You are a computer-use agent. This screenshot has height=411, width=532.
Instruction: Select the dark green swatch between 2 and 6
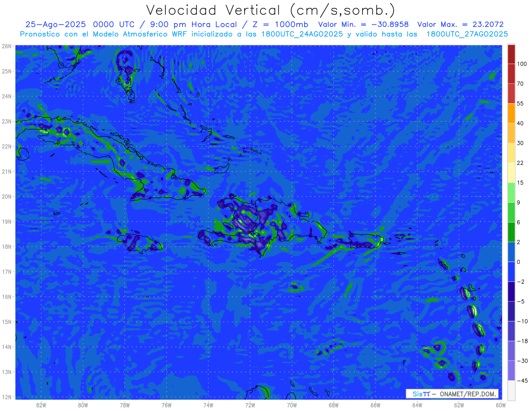(511, 232)
